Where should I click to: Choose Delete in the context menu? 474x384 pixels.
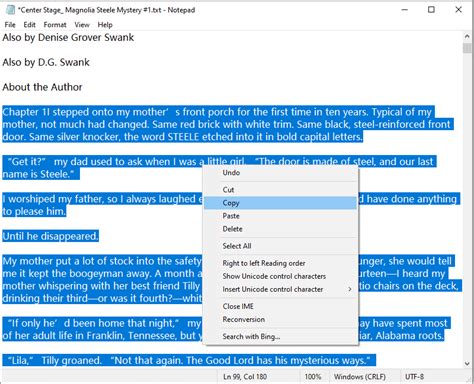point(281,229)
